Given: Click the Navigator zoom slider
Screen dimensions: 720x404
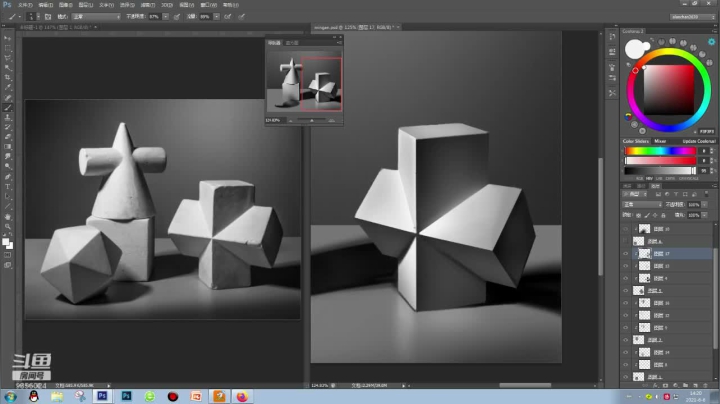Looking at the screenshot, I should pos(311,120).
